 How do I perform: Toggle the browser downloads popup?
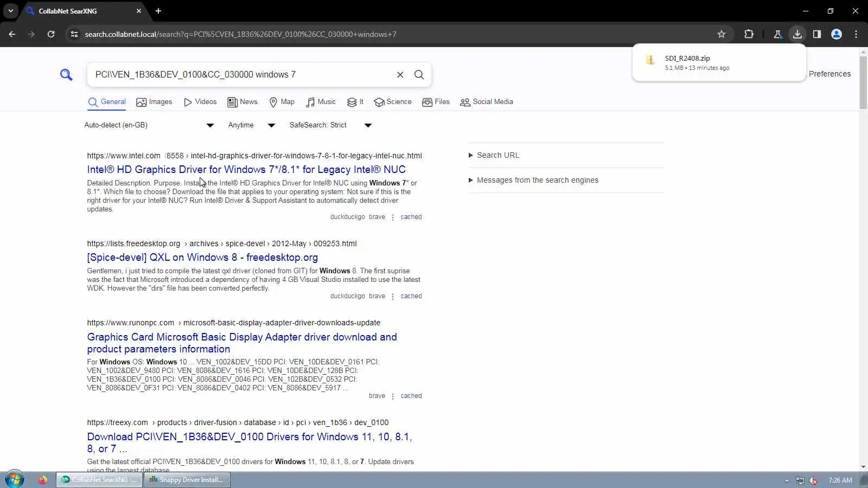pyautogui.click(x=797, y=34)
